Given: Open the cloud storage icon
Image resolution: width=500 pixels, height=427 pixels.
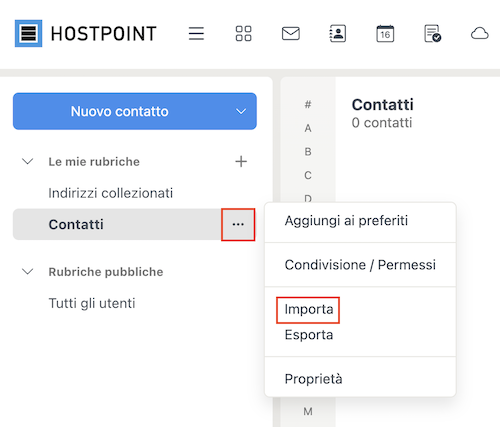Looking at the screenshot, I should pyautogui.click(x=480, y=34).
